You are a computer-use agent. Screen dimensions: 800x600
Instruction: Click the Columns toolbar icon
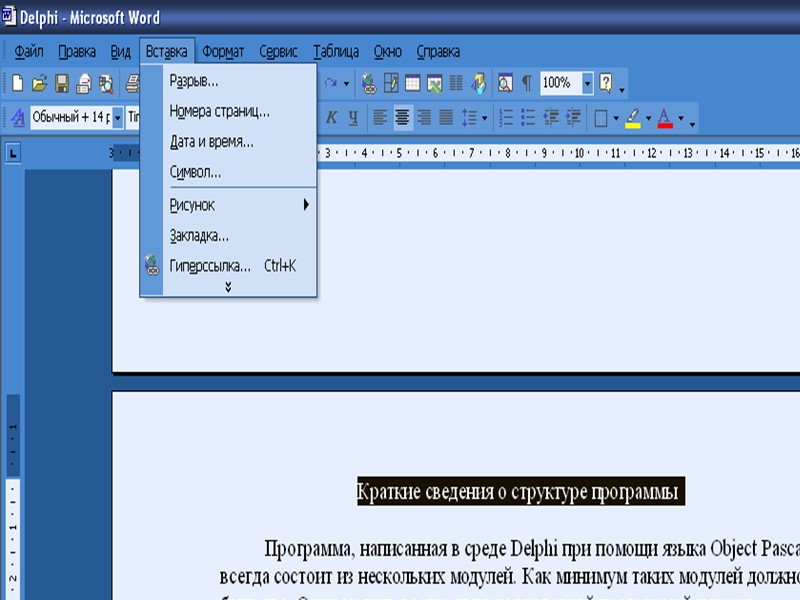(x=456, y=83)
